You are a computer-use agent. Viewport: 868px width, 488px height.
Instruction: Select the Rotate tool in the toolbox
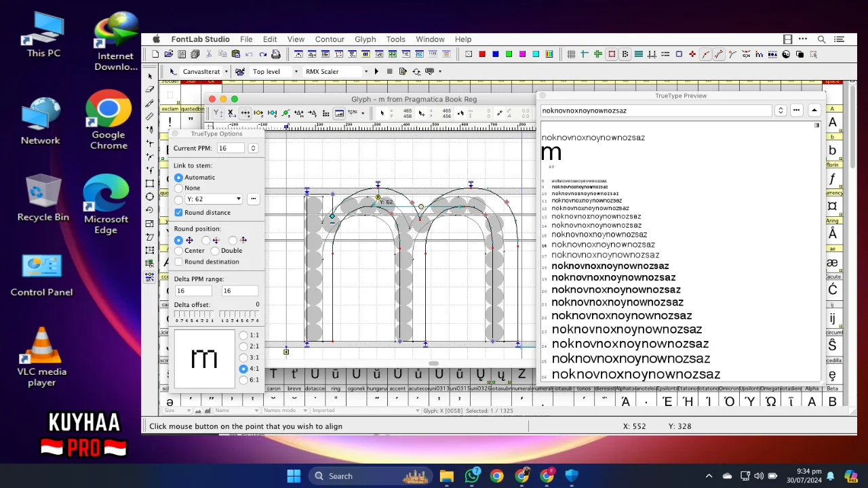(x=150, y=210)
